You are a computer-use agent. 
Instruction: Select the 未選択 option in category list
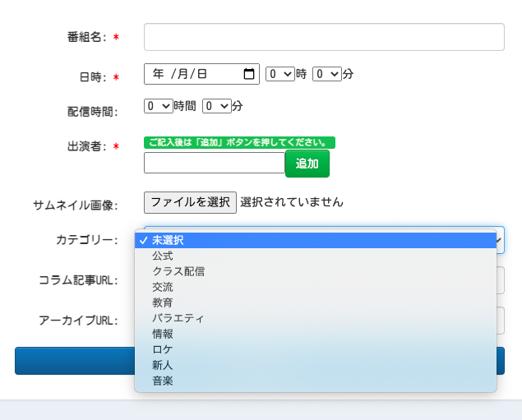click(x=316, y=240)
